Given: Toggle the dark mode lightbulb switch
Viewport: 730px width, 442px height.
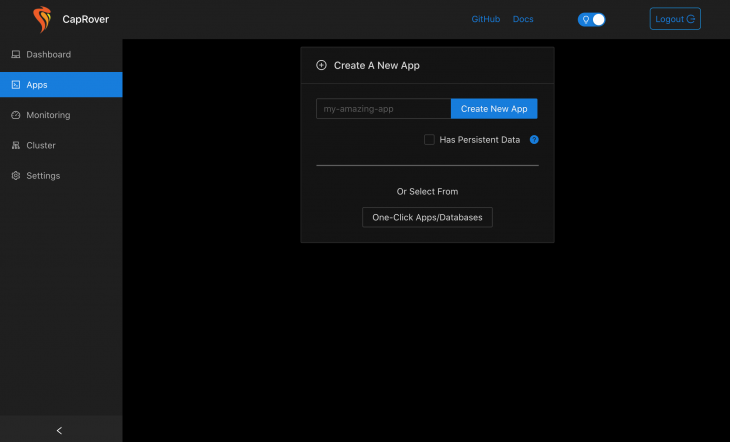Looking at the screenshot, I should tap(591, 19).
